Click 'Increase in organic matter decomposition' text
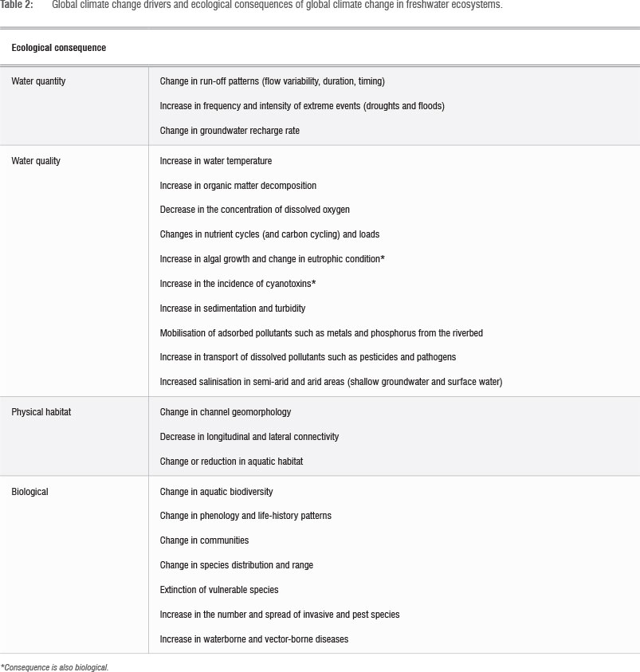The width and height of the screenshot is (640, 672). (x=238, y=186)
